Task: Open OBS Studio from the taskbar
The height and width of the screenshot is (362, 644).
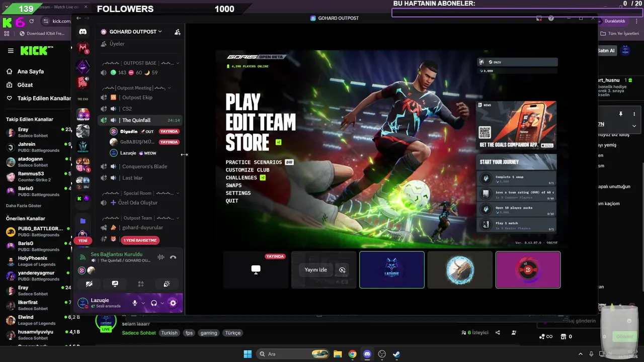Action: click(382, 354)
